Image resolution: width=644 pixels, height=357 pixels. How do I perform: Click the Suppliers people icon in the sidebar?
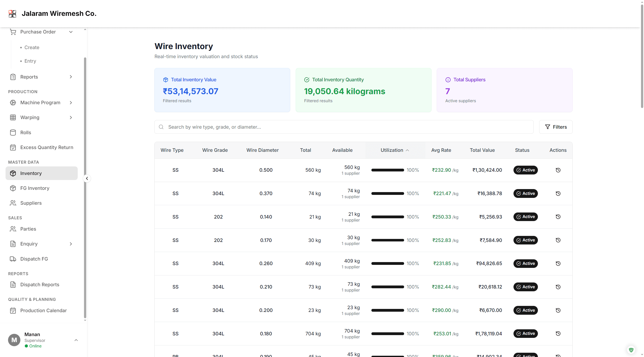point(13,203)
